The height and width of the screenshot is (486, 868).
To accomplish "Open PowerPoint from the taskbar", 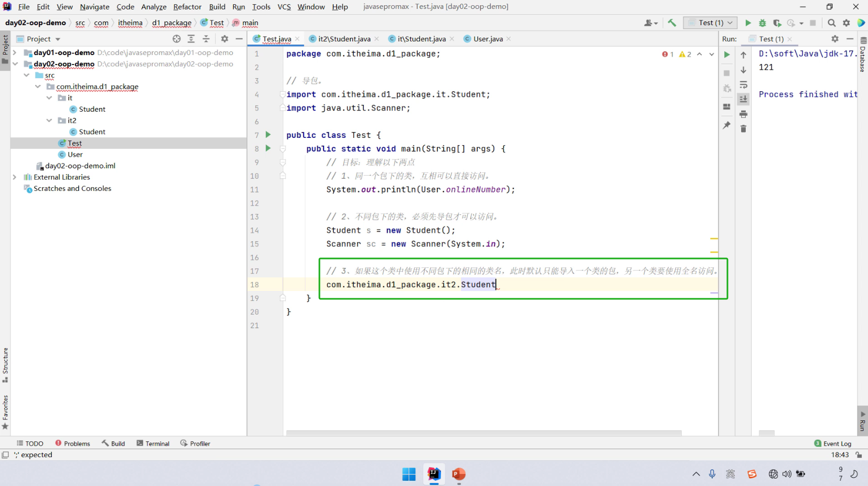I will pyautogui.click(x=459, y=474).
